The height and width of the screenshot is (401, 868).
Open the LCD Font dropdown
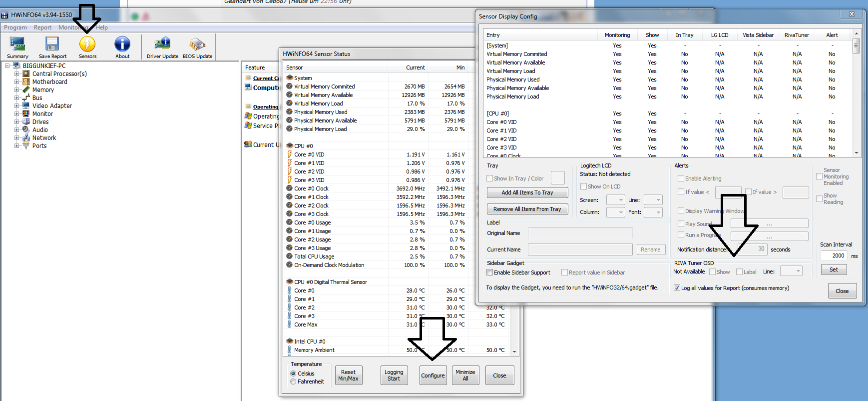click(x=653, y=212)
